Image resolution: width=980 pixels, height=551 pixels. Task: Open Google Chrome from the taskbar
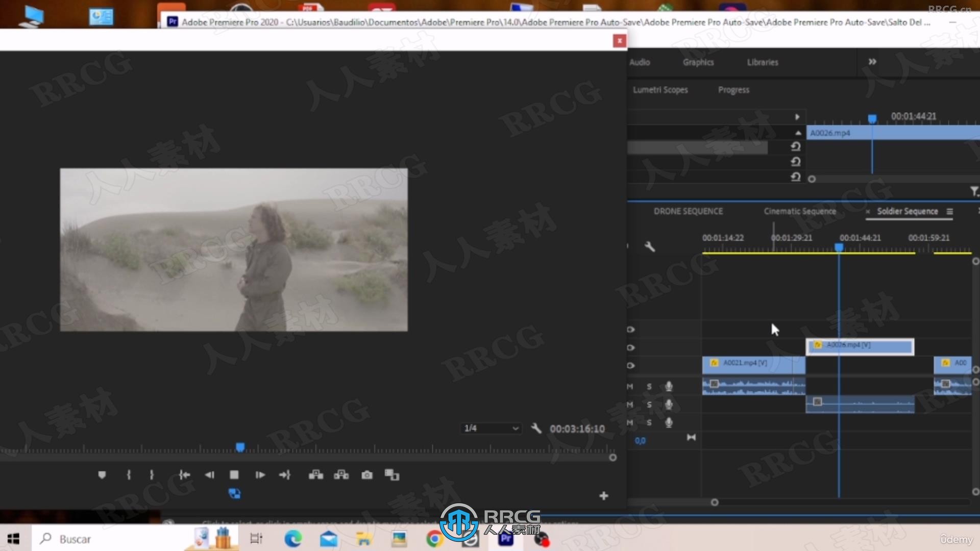434,539
